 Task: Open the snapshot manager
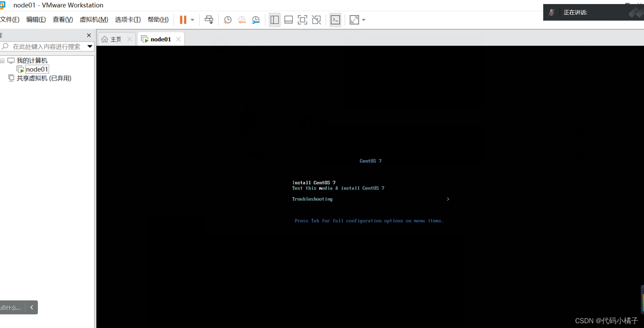256,20
